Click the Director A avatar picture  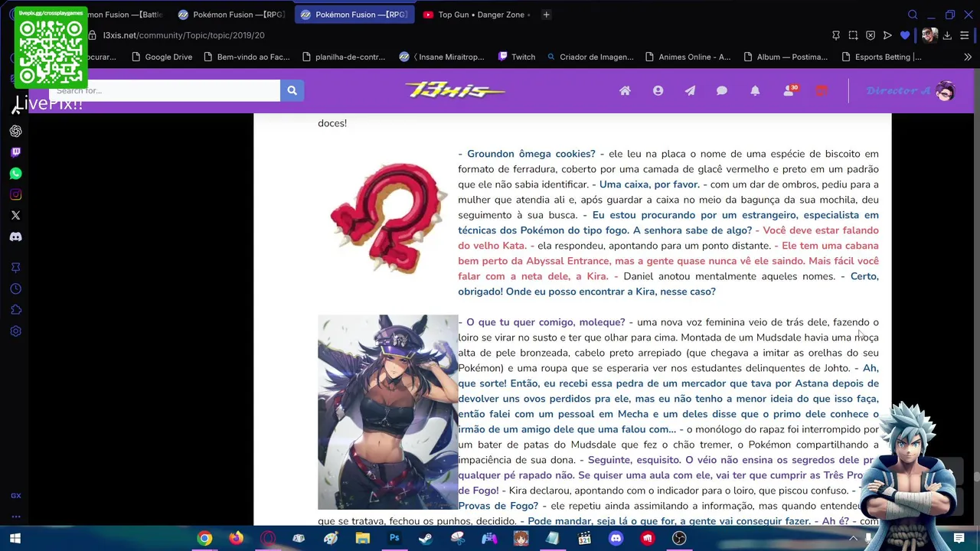tap(946, 91)
